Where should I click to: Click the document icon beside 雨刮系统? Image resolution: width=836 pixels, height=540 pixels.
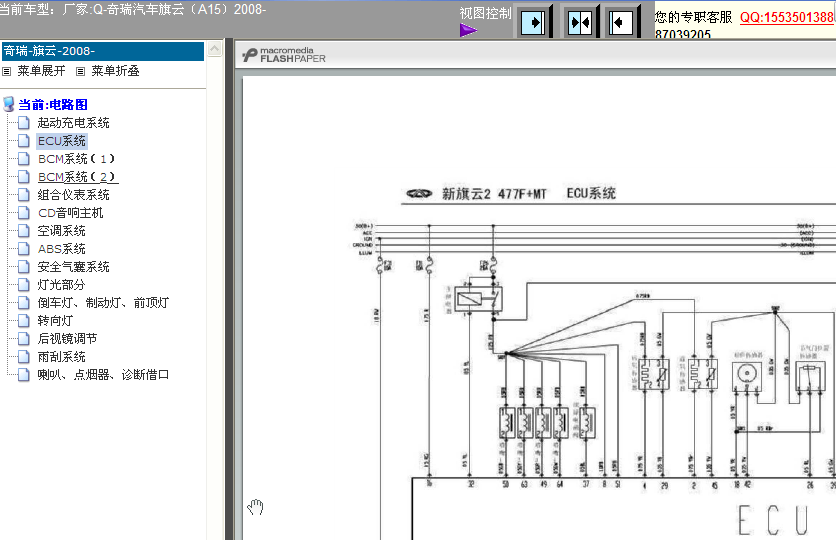click(23, 356)
